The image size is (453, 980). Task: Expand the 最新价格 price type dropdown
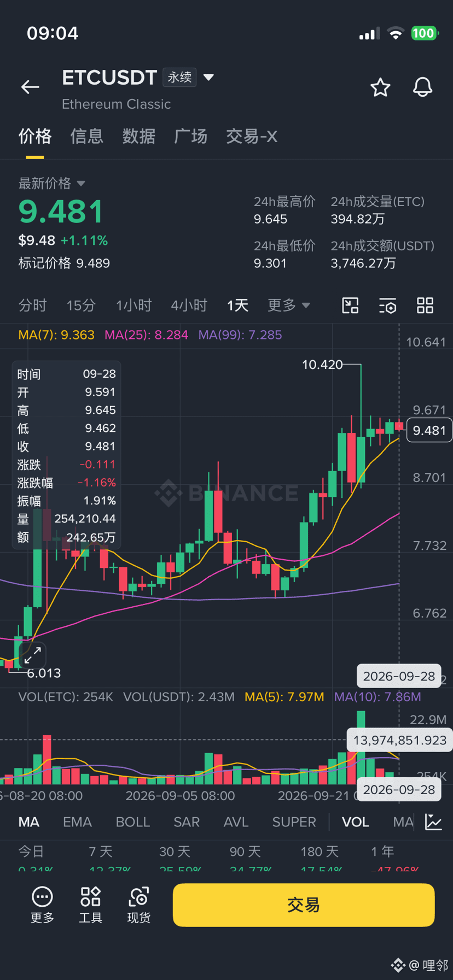tap(51, 183)
